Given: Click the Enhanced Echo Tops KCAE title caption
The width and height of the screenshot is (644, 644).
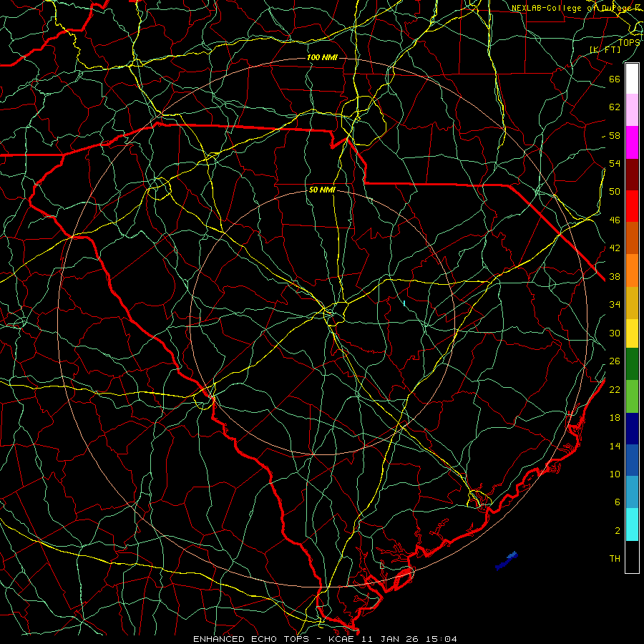Looking at the screenshot, I should (325, 639).
